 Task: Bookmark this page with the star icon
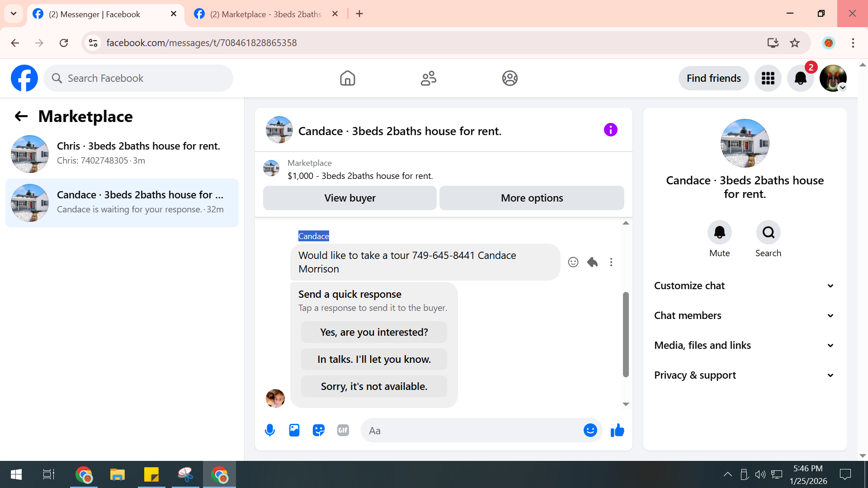795,43
